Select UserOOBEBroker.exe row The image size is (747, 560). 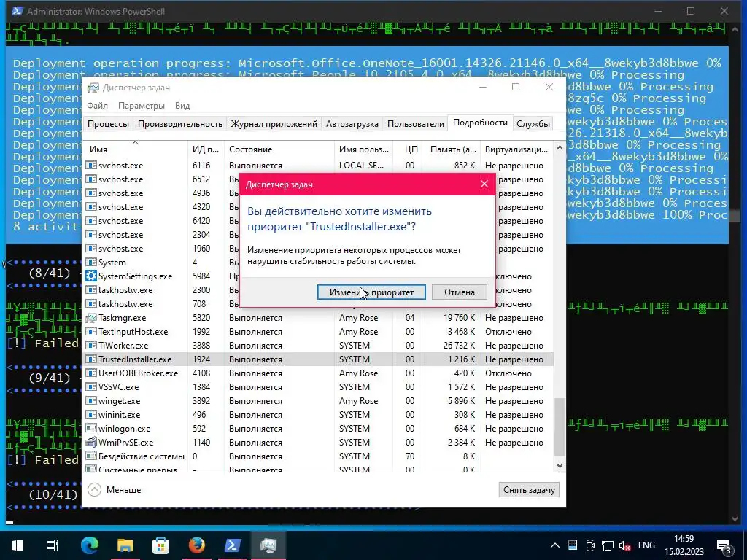point(318,373)
